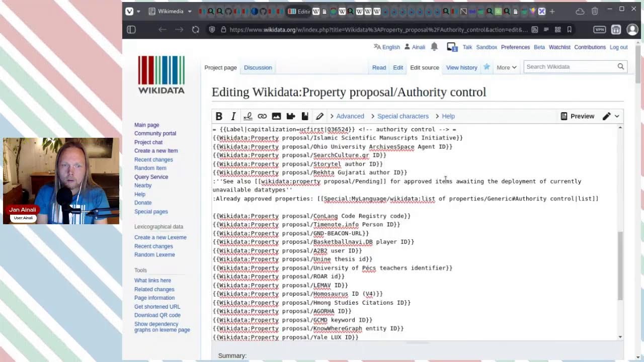Open Random Item in the sidebar

click(150, 168)
